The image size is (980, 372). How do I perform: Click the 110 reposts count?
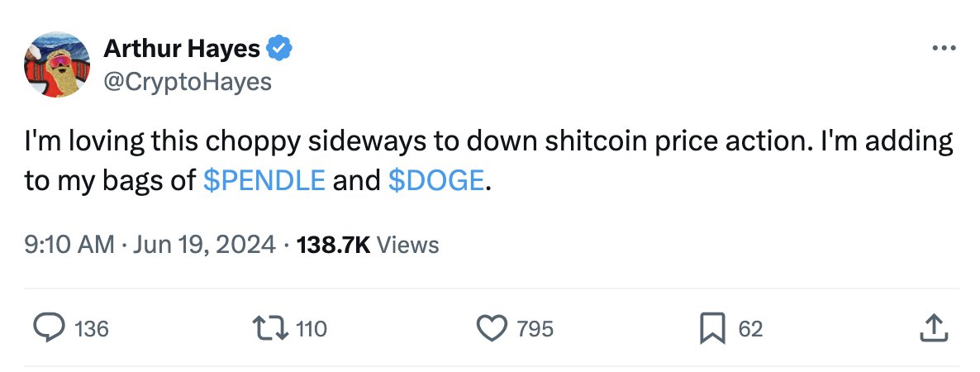(311, 329)
